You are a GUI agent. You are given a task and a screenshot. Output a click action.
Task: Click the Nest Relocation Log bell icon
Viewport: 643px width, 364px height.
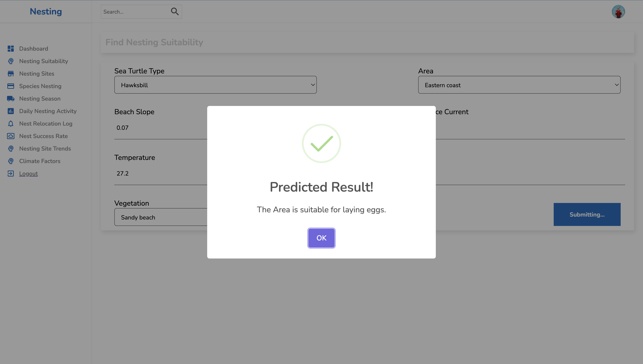(10, 124)
